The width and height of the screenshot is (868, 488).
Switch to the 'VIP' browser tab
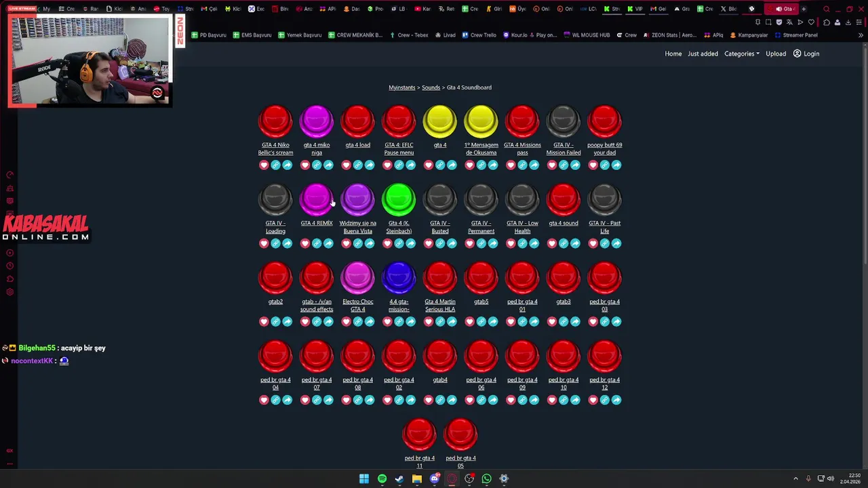(x=635, y=9)
